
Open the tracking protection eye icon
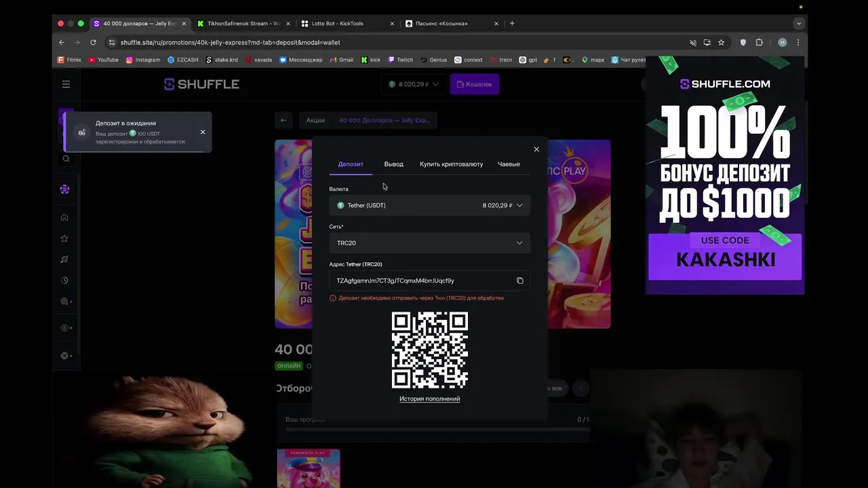[693, 42]
